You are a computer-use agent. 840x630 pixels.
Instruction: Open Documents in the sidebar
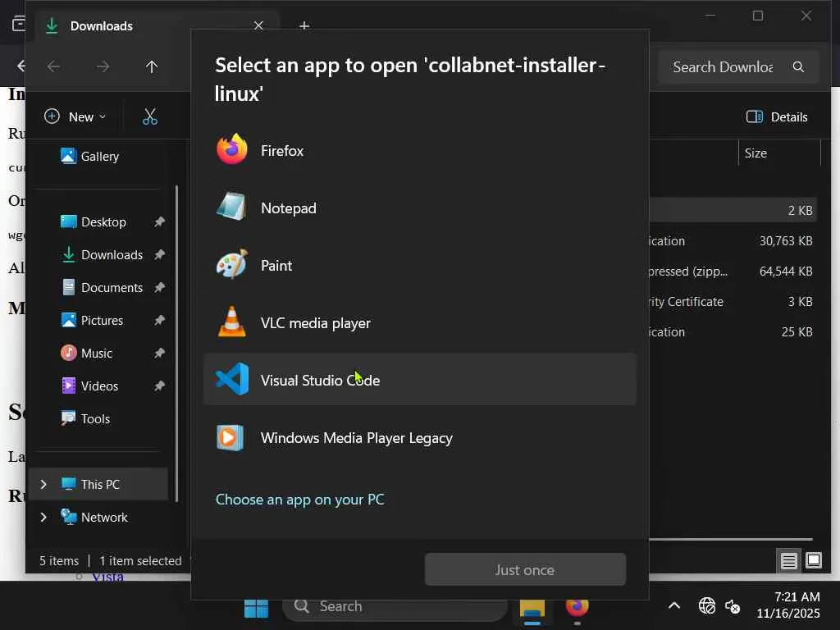pos(102,287)
